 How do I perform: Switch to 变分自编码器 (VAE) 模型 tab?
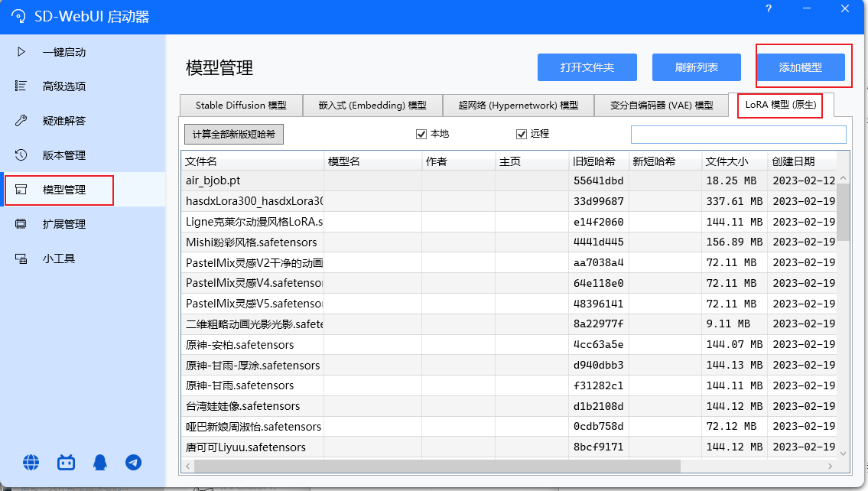(662, 106)
